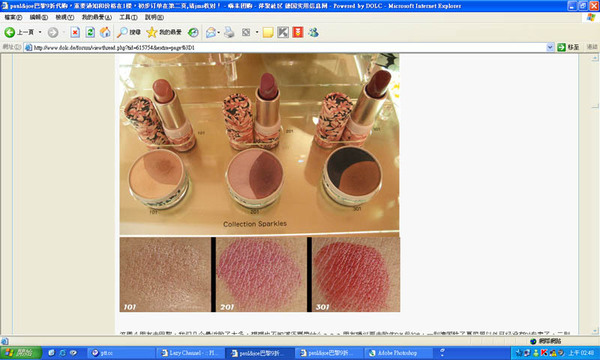Click the Start button on the taskbar
Screen dimensions: 600x360
click(x=21, y=353)
